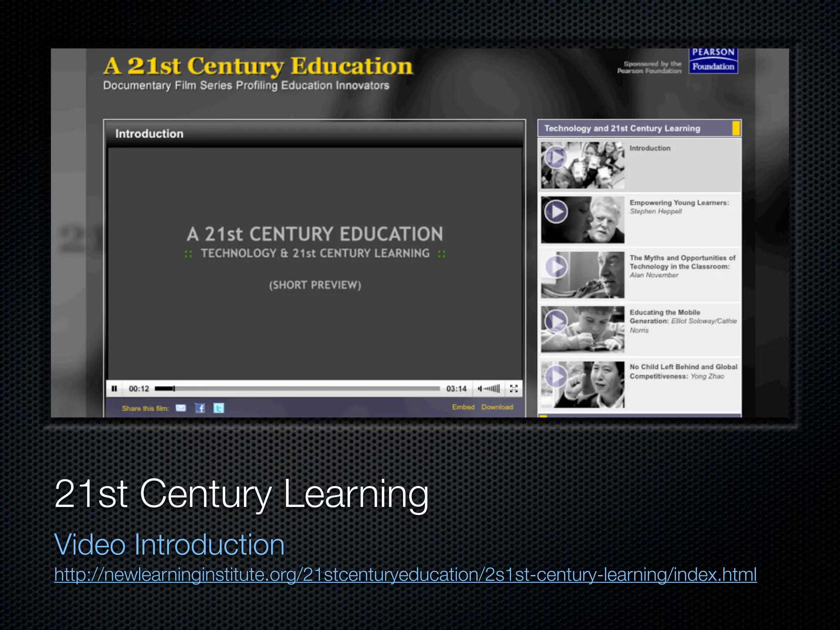Viewport: 840px width, 630px height.
Task: Click the Embed link
Action: tap(463, 407)
